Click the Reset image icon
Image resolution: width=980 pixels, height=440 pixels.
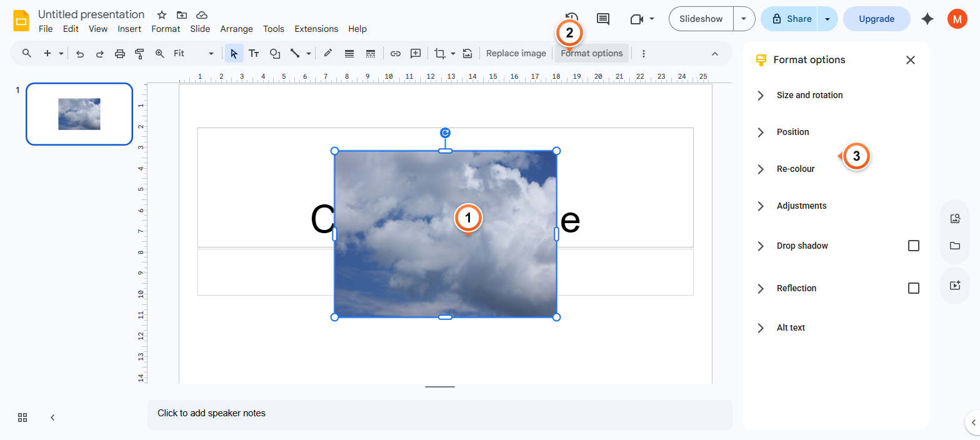tap(467, 53)
